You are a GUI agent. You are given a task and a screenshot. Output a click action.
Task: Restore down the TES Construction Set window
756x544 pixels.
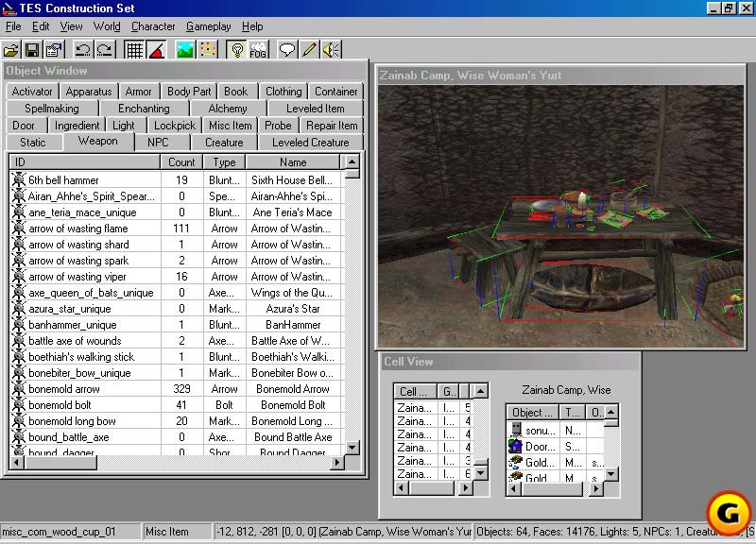[729, 8]
